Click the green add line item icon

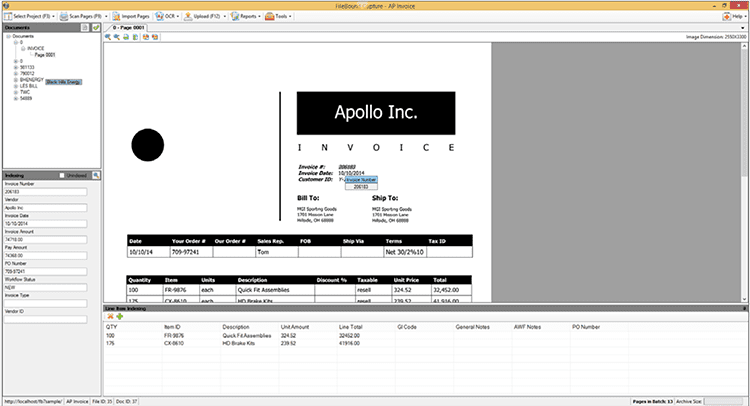click(x=120, y=316)
